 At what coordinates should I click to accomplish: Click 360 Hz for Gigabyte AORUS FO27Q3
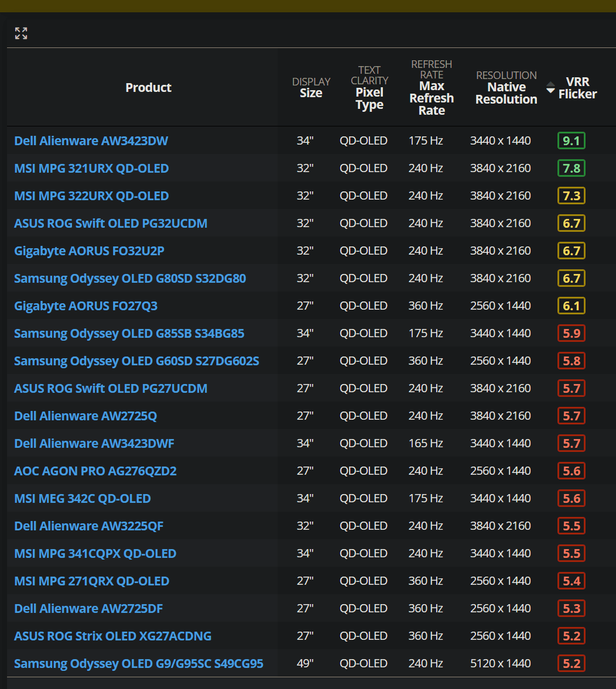(426, 306)
